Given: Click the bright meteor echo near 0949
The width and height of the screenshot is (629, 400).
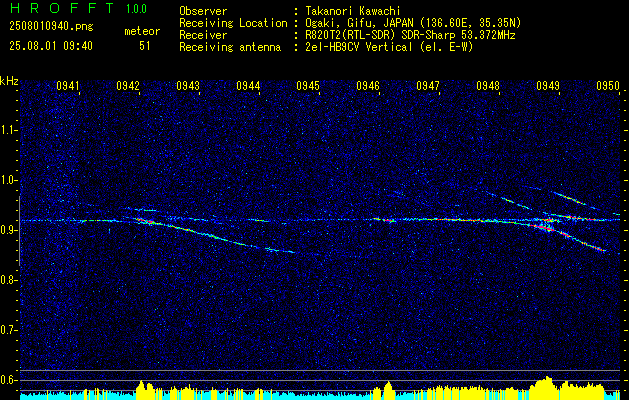Looking at the screenshot, I should click(546, 228).
